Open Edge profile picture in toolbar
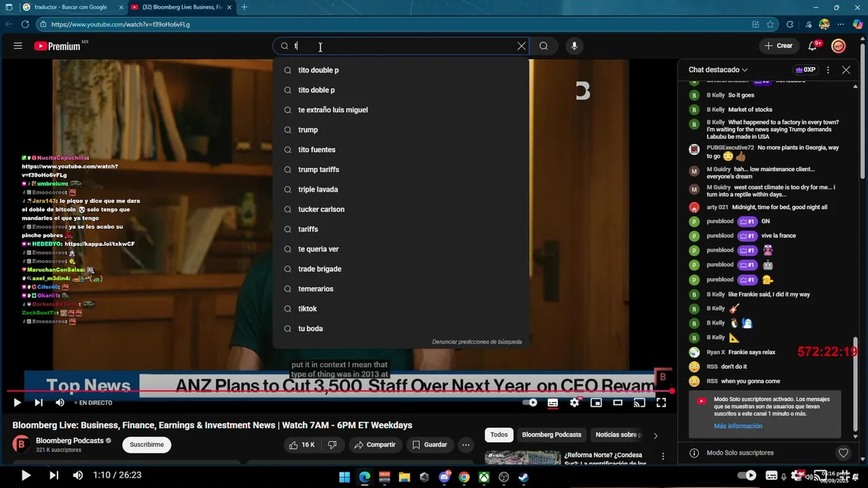Screen dimensions: 868x488 click(x=824, y=24)
